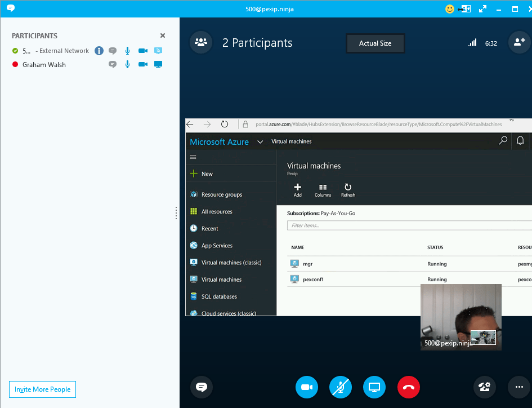Sort by the STATUS column header
Screen dimensions: 532x408
point(435,247)
